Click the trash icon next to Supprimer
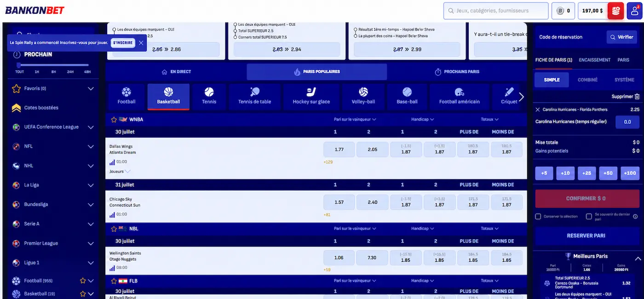This screenshot has width=644, height=299. [637, 97]
